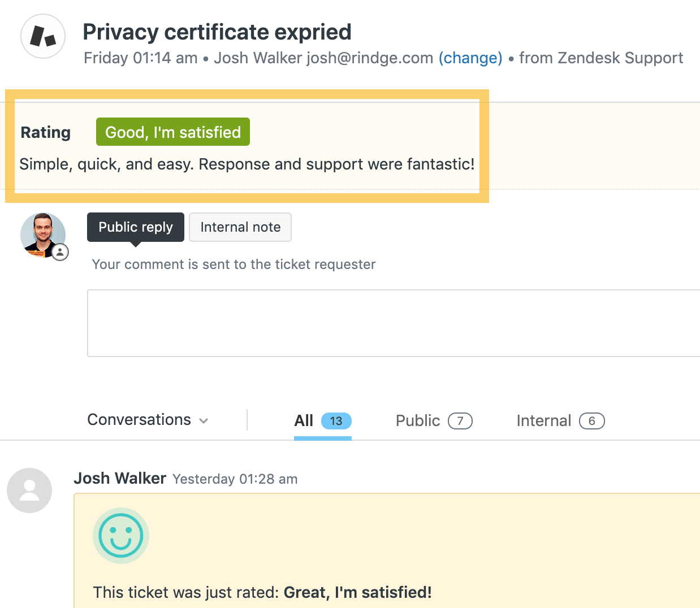
Task: Click the company logo avatar at the top
Action: click(x=42, y=36)
